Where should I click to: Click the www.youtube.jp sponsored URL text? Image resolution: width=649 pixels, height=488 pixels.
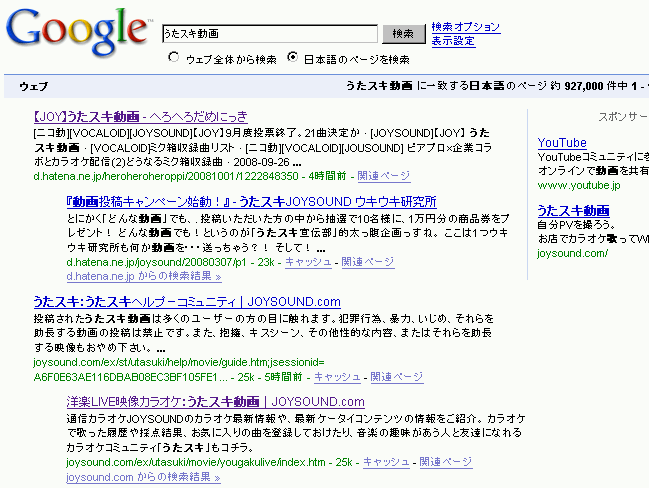click(x=579, y=185)
